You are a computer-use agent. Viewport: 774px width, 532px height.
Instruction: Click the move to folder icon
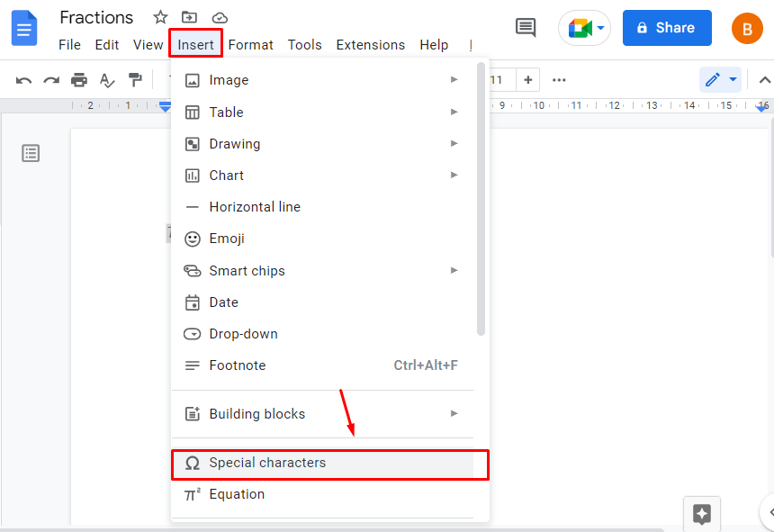pyautogui.click(x=189, y=18)
